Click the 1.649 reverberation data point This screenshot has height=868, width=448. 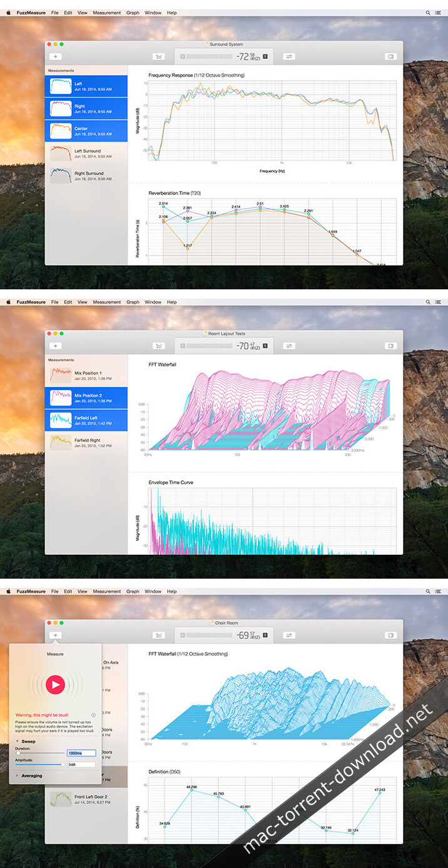332,235
